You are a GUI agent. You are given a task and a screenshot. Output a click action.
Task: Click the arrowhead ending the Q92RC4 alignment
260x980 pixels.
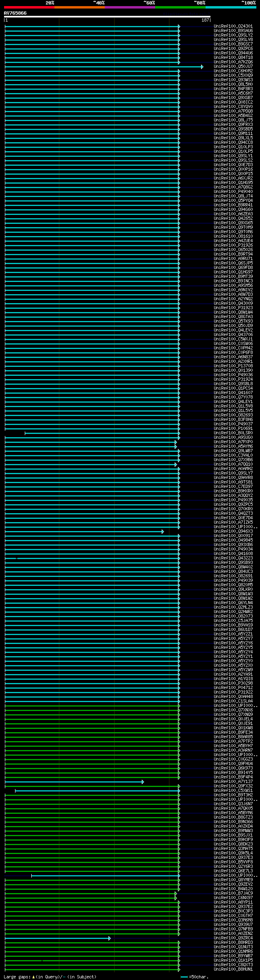coord(109,938)
